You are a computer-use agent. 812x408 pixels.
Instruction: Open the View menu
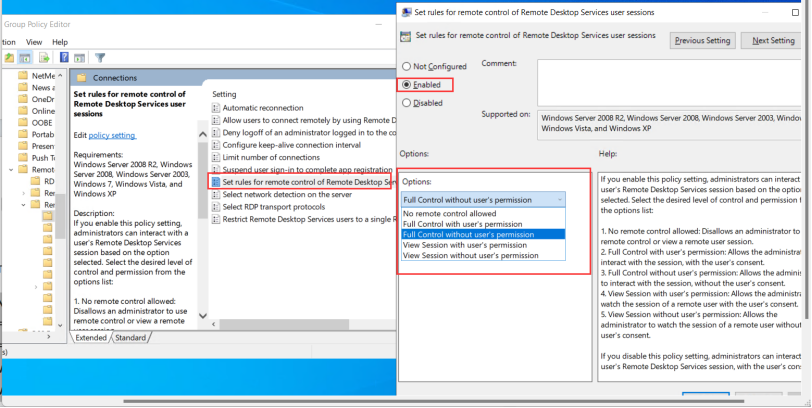pyautogui.click(x=34, y=42)
